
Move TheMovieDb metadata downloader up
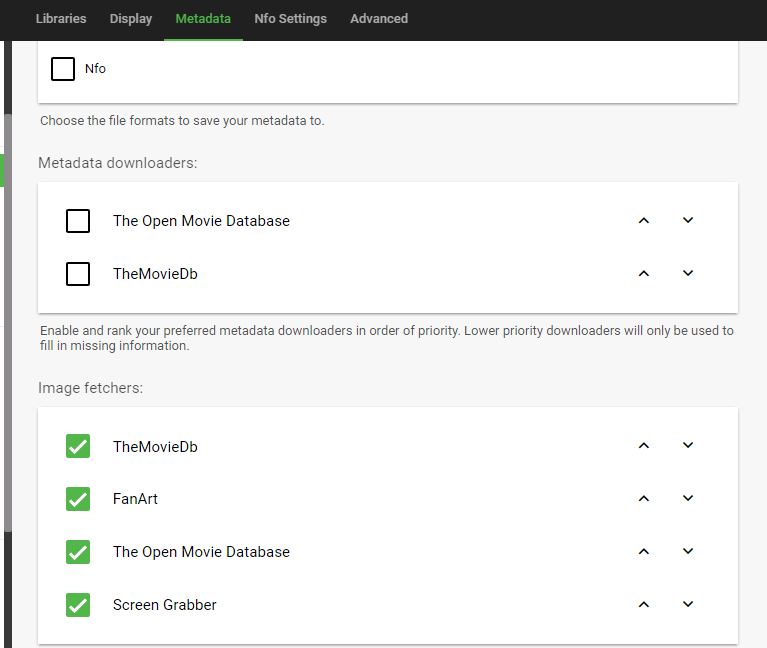pyautogui.click(x=644, y=274)
